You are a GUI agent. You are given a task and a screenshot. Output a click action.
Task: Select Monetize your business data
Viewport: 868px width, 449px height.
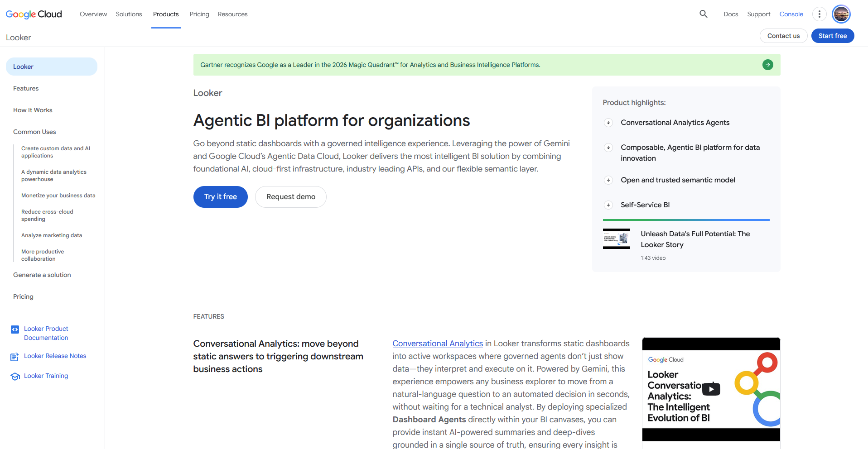58,196
